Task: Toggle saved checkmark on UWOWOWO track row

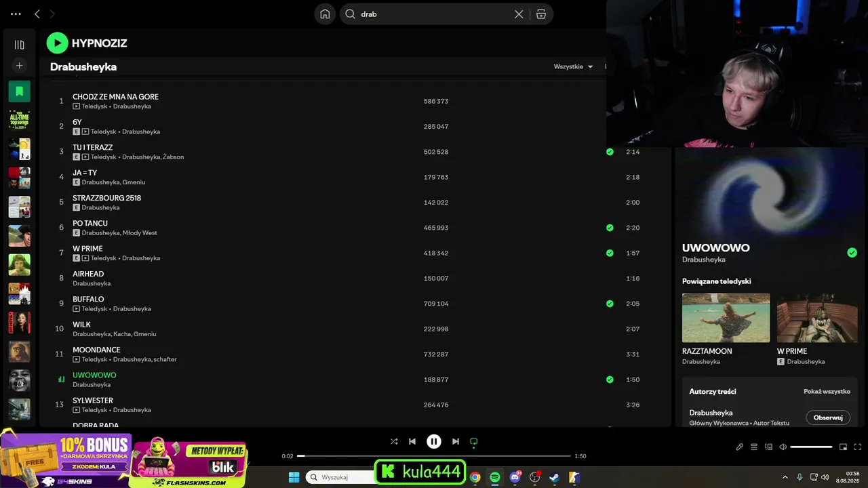Action: (610, 380)
